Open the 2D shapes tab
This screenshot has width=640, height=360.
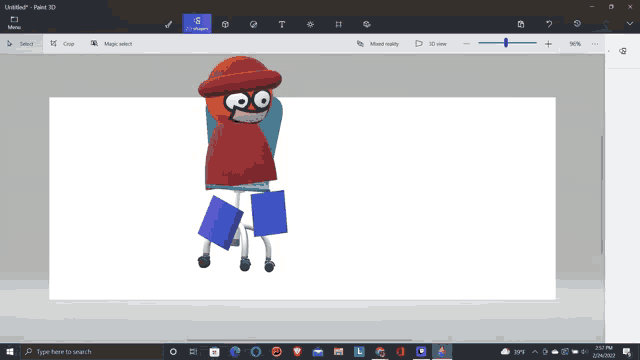pos(197,23)
